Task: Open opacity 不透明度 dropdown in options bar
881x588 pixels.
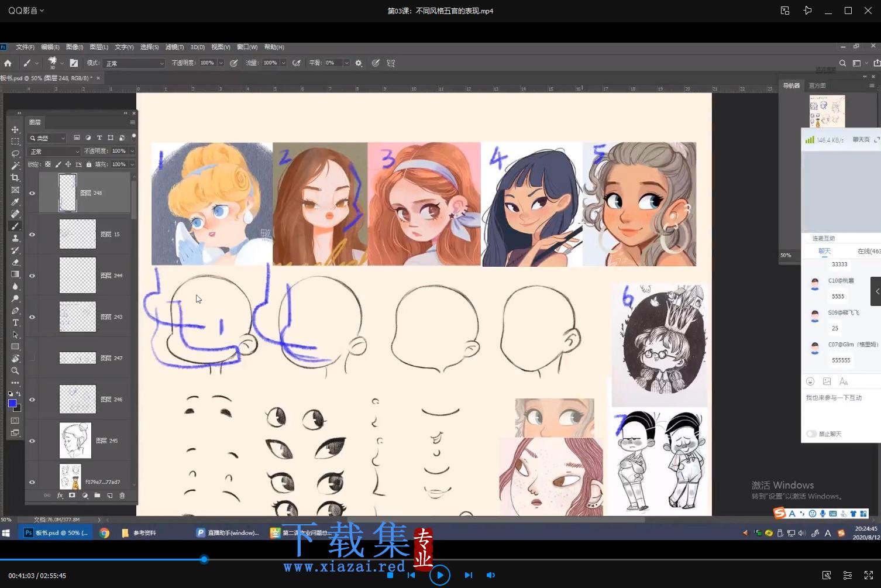Action: 221,63
